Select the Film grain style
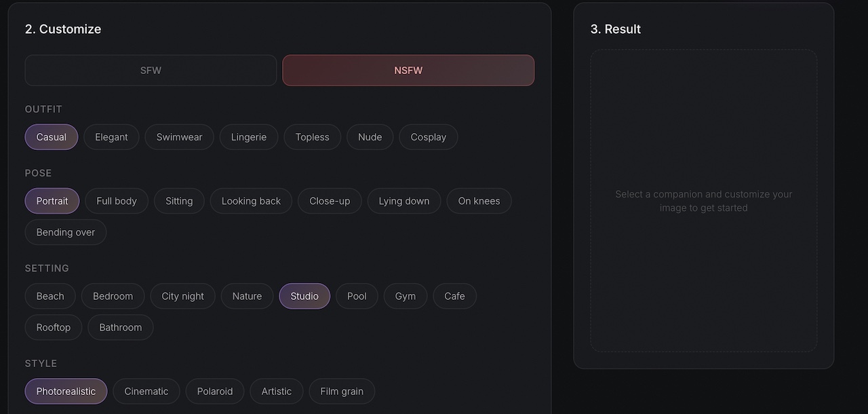Screen dimensions: 868x414 pyautogui.click(x=342, y=391)
